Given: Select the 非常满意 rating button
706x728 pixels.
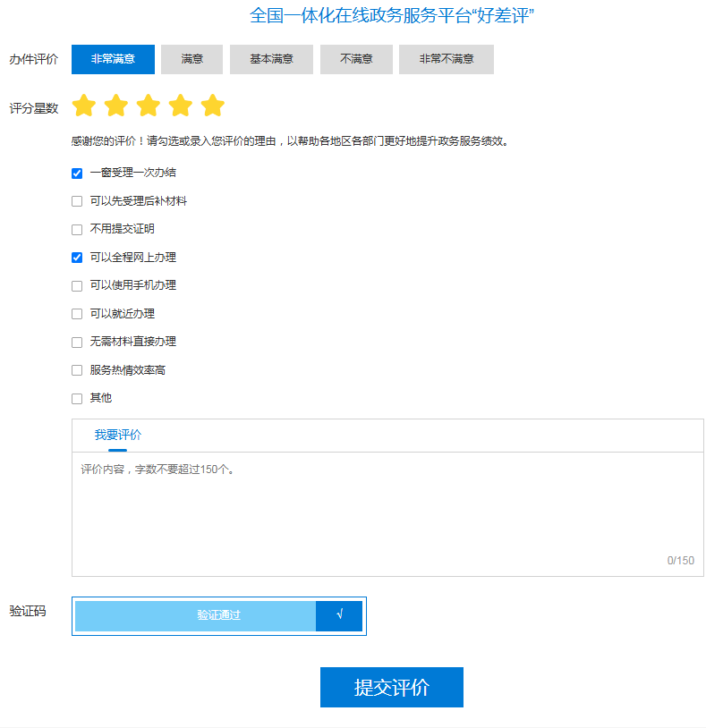Looking at the screenshot, I should (113, 59).
